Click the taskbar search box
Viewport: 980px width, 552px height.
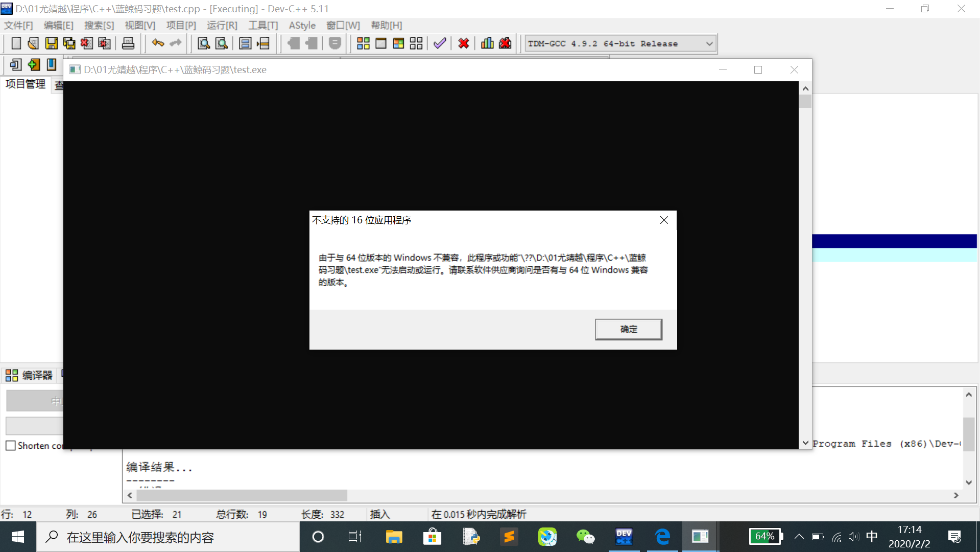click(x=168, y=537)
